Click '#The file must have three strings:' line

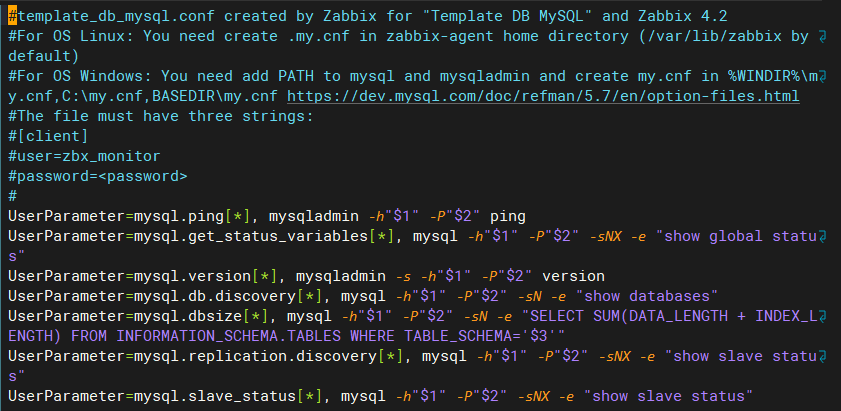point(161,116)
